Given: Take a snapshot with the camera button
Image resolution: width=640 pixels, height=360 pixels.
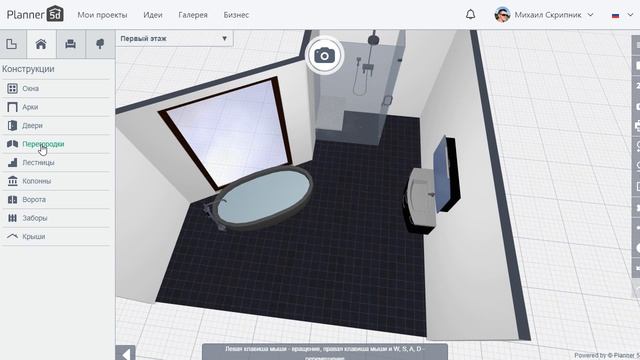Looking at the screenshot, I should [x=324, y=56].
